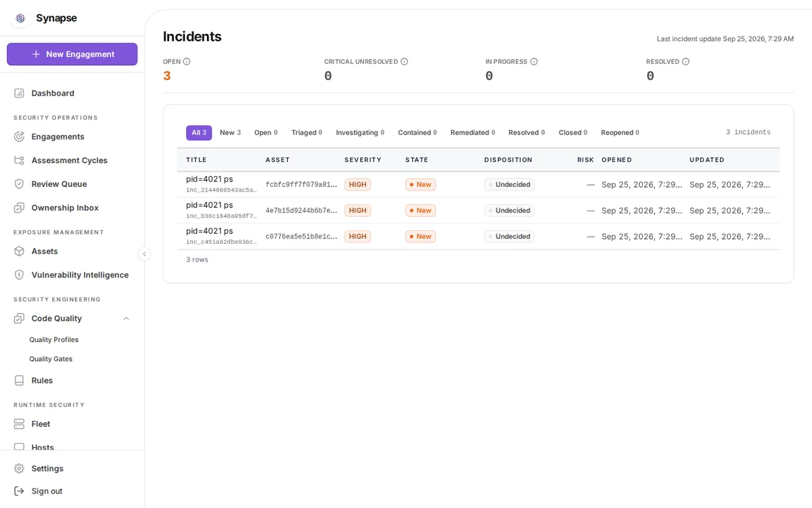This screenshot has height=508, width=812.
Task: Click New state badge in inc_b36c164ba95df7 row
Action: point(420,211)
